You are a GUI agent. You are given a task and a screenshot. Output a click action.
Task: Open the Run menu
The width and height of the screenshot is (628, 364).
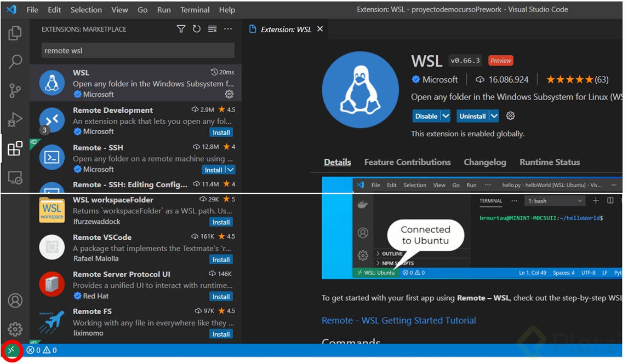point(164,10)
